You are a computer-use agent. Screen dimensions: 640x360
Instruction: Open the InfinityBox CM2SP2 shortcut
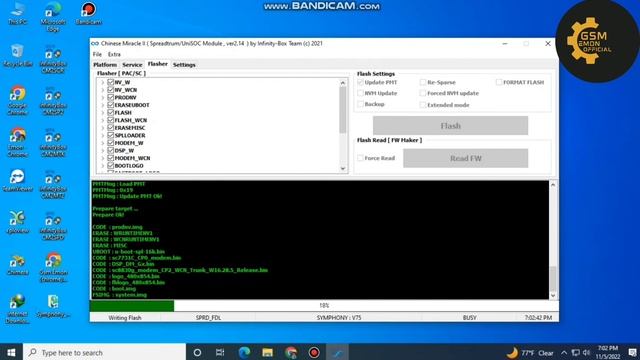(x=53, y=102)
